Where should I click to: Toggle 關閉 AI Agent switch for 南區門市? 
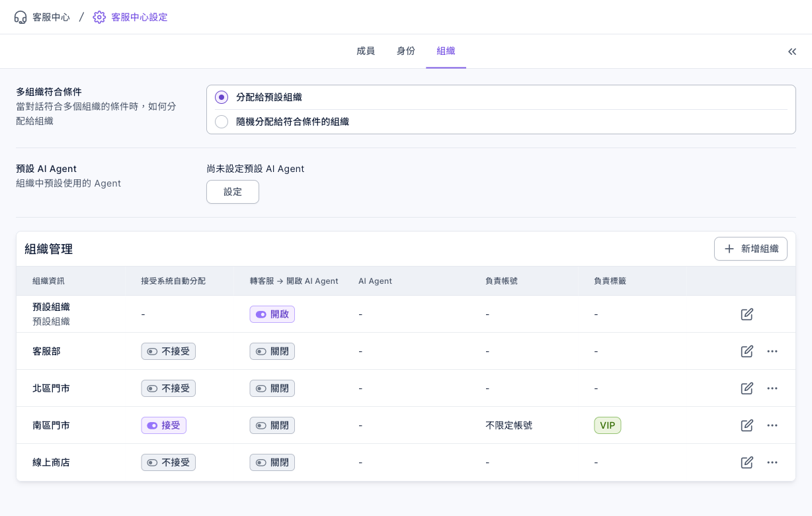point(272,425)
